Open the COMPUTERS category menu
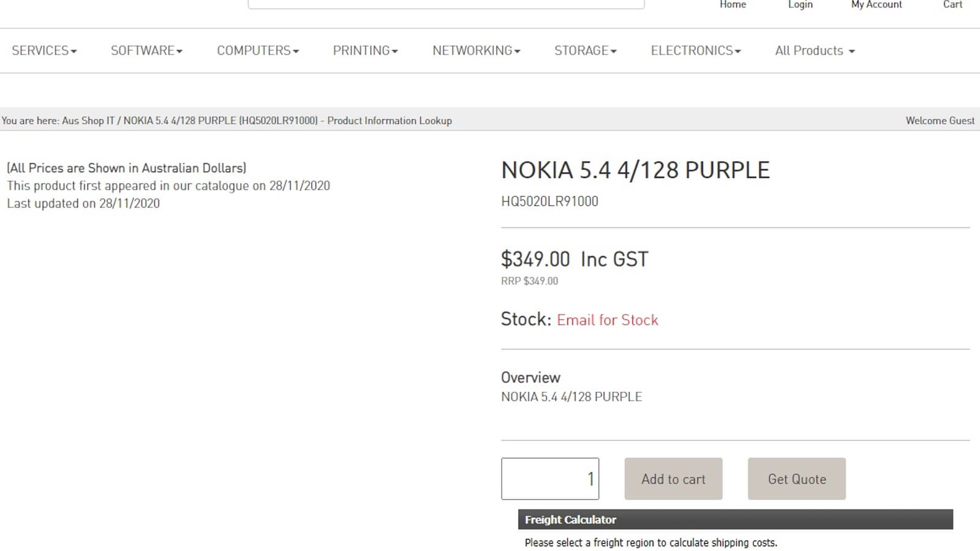 [x=258, y=51]
